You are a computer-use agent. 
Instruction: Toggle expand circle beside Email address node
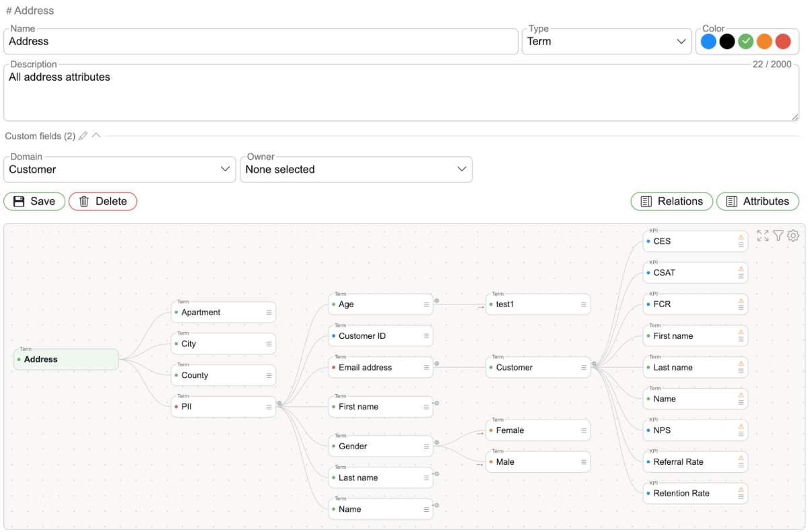(x=436, y=364)
